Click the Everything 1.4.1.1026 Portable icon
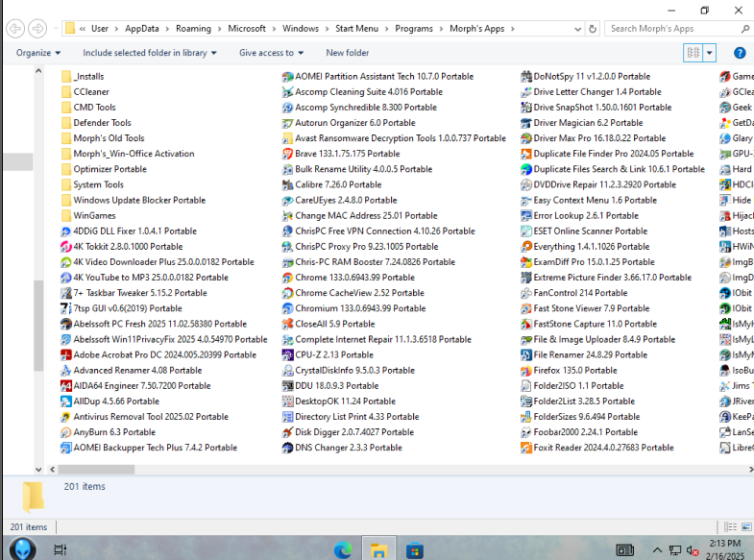The width and height of the screenshot is (754, 560). pyautogui.click(x=526, y=247)
